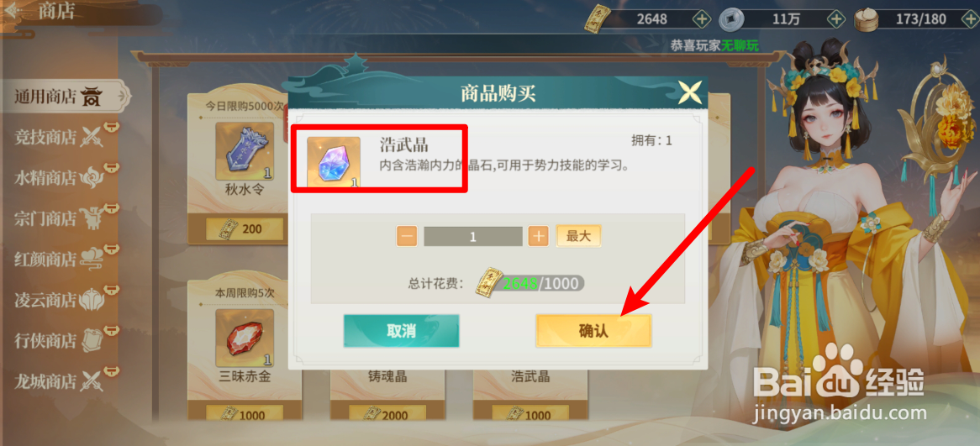Click the quantity field showing 1
The height and width of the screenshot is (446, 980).
(x=473, y=237)
